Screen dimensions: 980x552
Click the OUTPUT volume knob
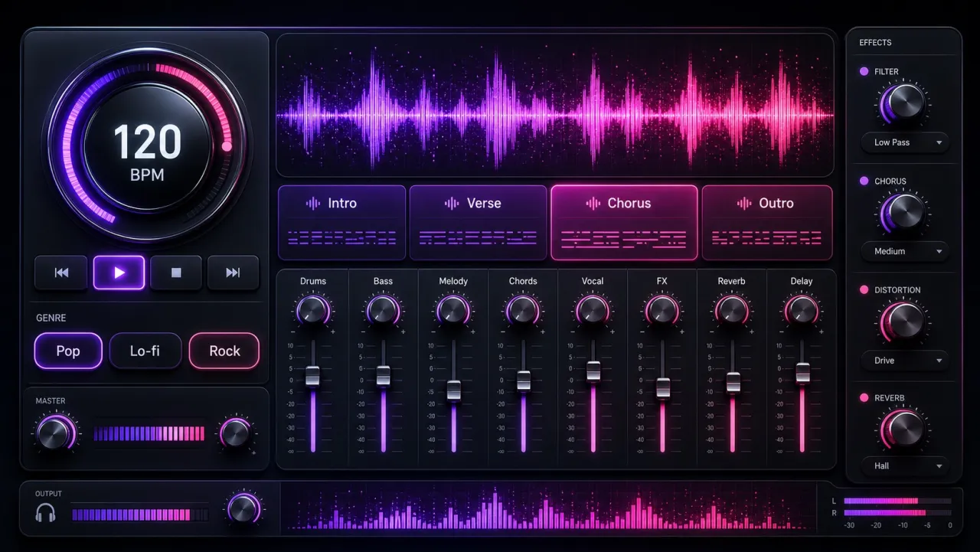point(243,508)
